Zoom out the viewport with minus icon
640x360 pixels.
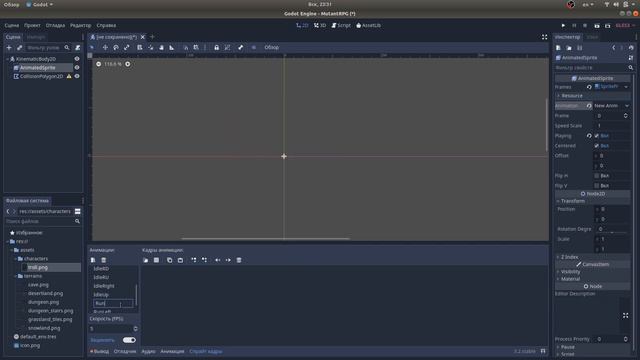(98, 64)
